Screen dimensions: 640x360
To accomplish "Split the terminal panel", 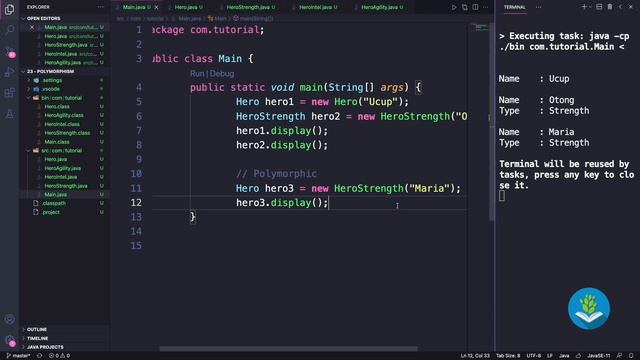I will coord(599,7).
